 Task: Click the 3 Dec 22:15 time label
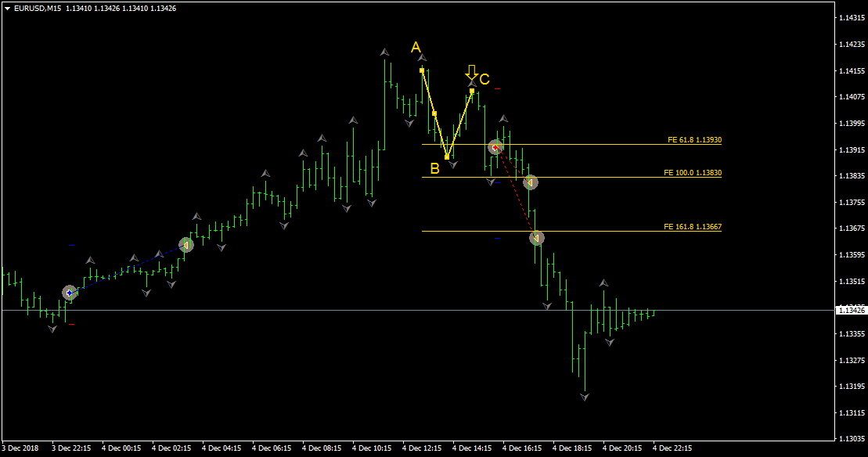click(x=71, y=448)
